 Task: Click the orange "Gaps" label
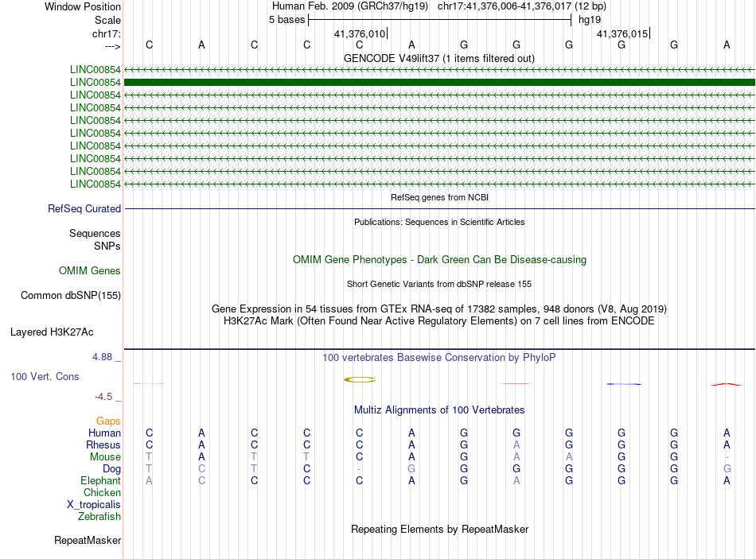(x=108, y=421)
